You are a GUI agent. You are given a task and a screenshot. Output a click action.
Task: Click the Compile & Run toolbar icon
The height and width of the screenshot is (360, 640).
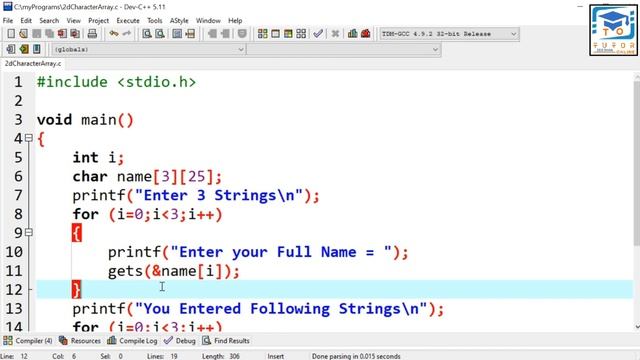(288, 34)
